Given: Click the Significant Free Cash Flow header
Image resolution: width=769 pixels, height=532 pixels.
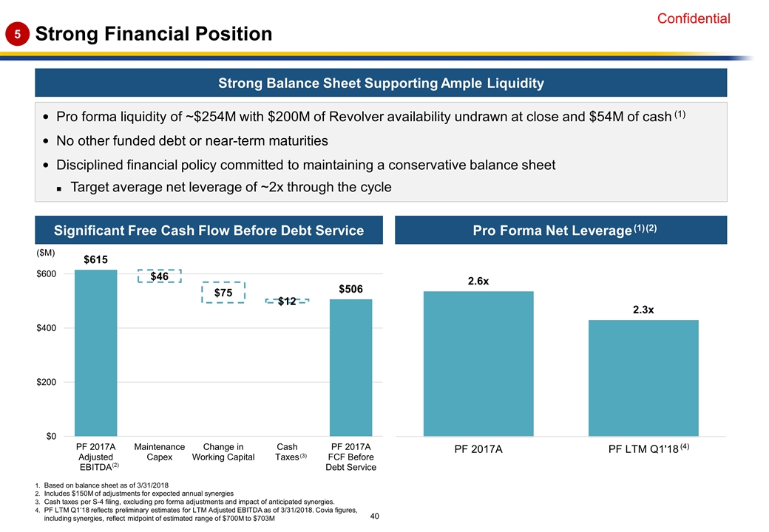Looking at the screenshot, I should tap(208, 230).
